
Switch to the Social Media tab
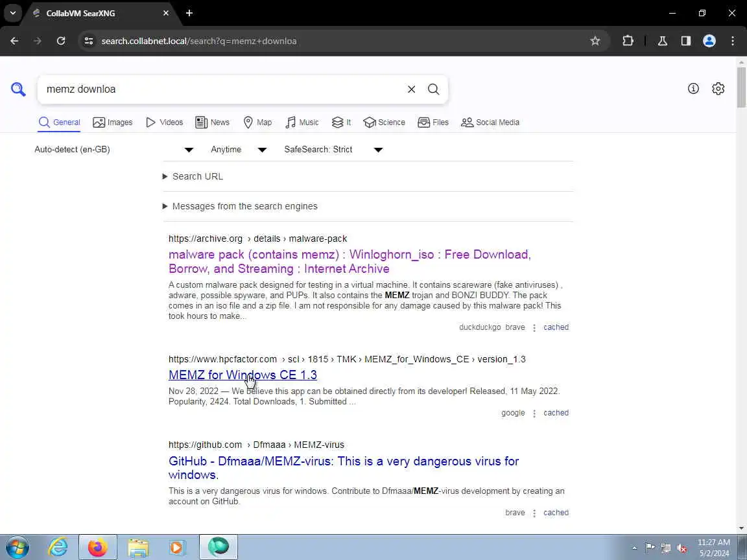pos(490,122)
